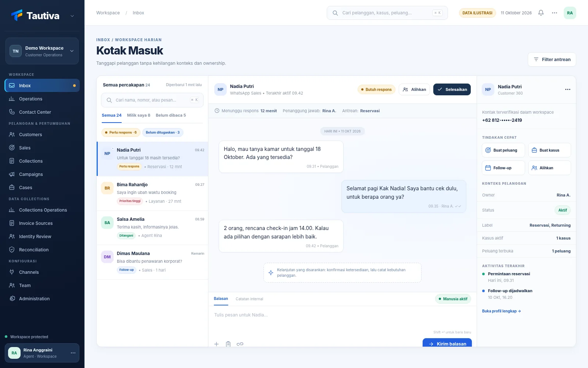588x368 pixels.
Task: Switch to Belum dibaca tab
Action: pyautogui.click(x=171, y=115)
